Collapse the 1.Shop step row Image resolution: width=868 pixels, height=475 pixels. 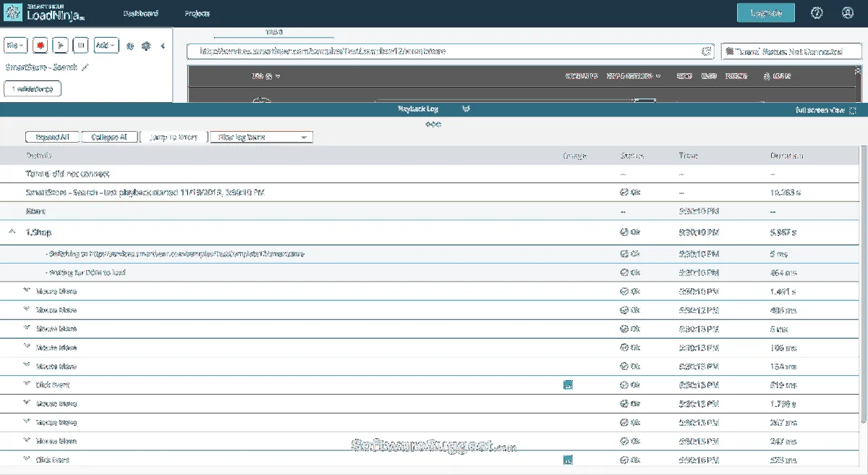(x=12, y=232)
